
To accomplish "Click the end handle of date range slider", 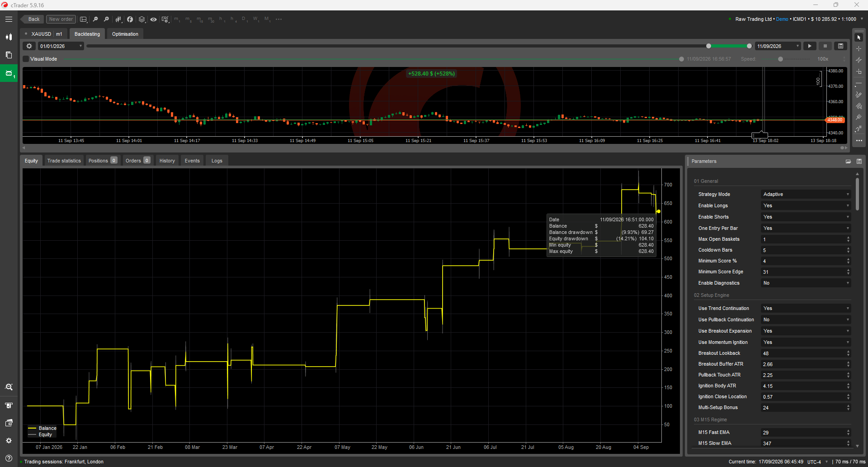I will coord(749,46).
